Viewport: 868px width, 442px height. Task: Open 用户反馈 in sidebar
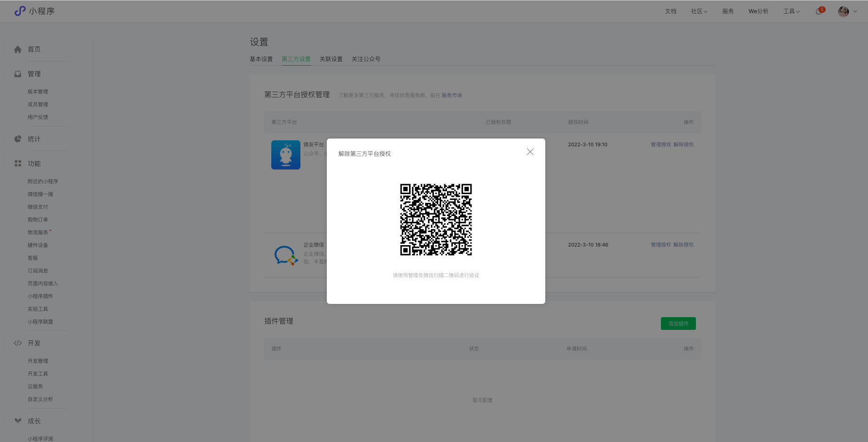[38, 117]
